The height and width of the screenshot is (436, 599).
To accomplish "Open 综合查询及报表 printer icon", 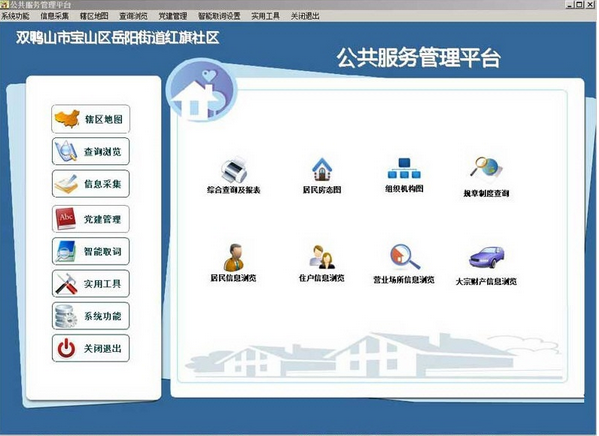I will [234, 170].
